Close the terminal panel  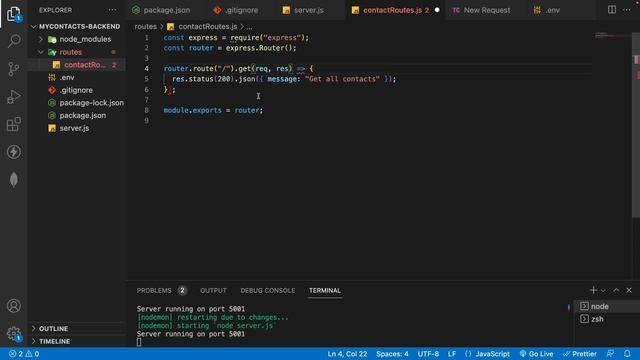click(x=629, y=290)
